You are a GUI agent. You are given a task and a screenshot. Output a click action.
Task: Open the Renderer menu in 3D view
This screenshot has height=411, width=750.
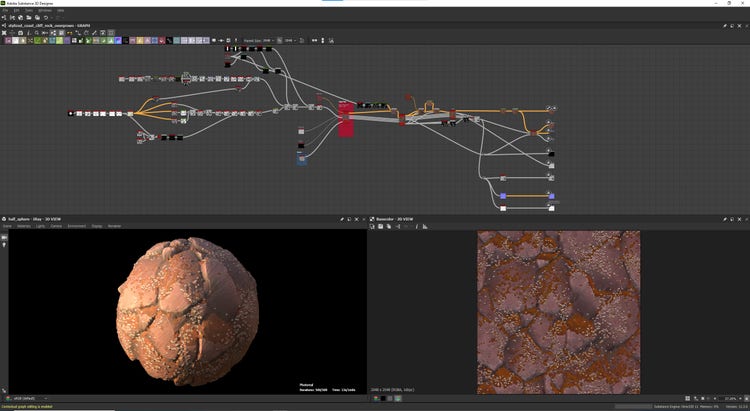pyautogui.click(x=114, y=226)
